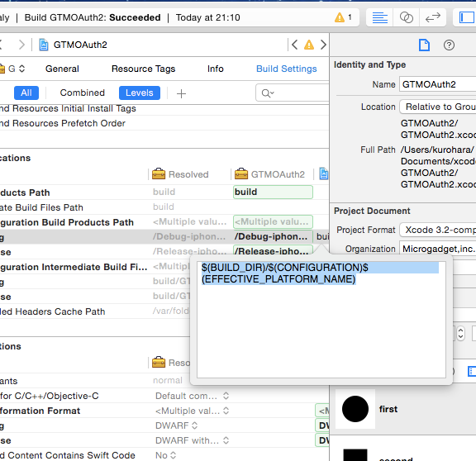The height and width of the screenshot is (461, 476).
Task: Go forward in editor history
Action: tap(21, 45)
